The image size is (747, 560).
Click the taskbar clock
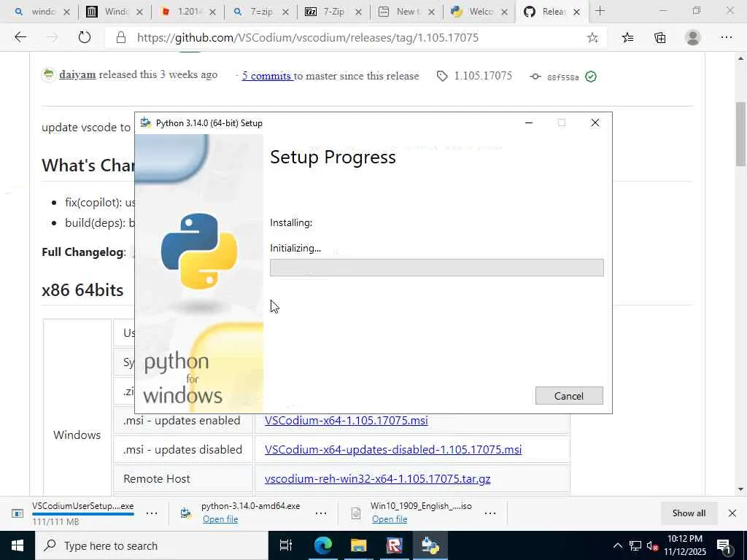(x=684, y=545)
